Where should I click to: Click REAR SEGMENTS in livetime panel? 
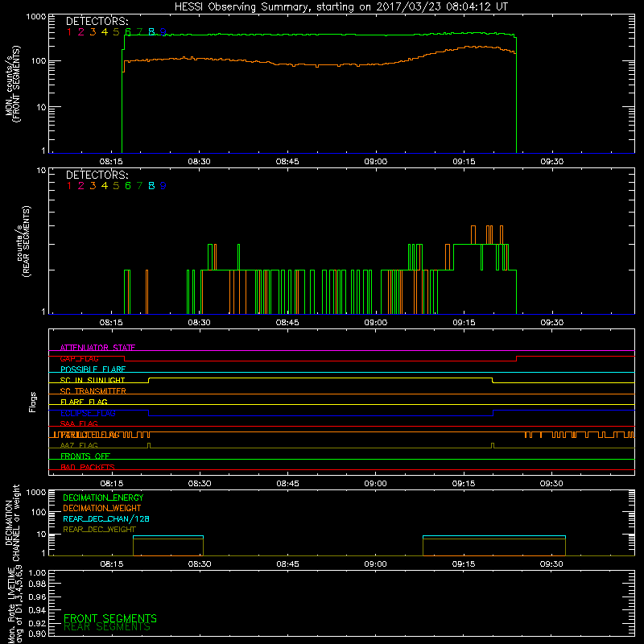pyautogui.click(x=107, y=627)
